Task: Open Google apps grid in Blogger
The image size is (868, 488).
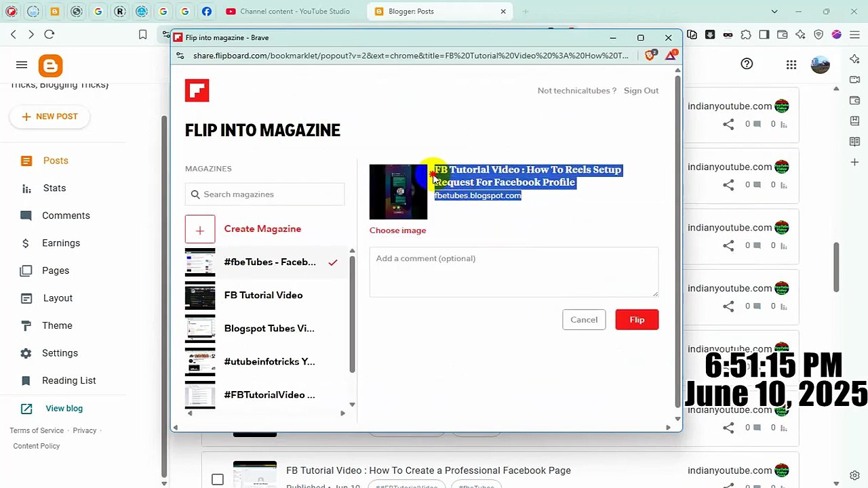Action: click(x=791, y=64)
